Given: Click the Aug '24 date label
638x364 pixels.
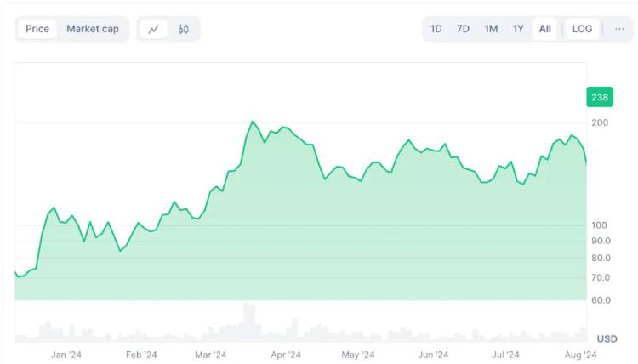Looking at the screenshot, I should tap(581, 355).
